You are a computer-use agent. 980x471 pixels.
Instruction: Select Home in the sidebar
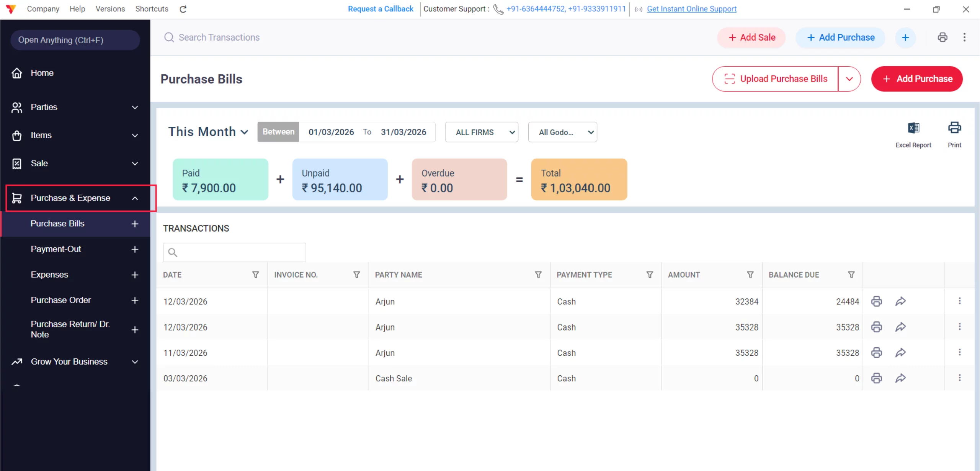pos(42,73)
